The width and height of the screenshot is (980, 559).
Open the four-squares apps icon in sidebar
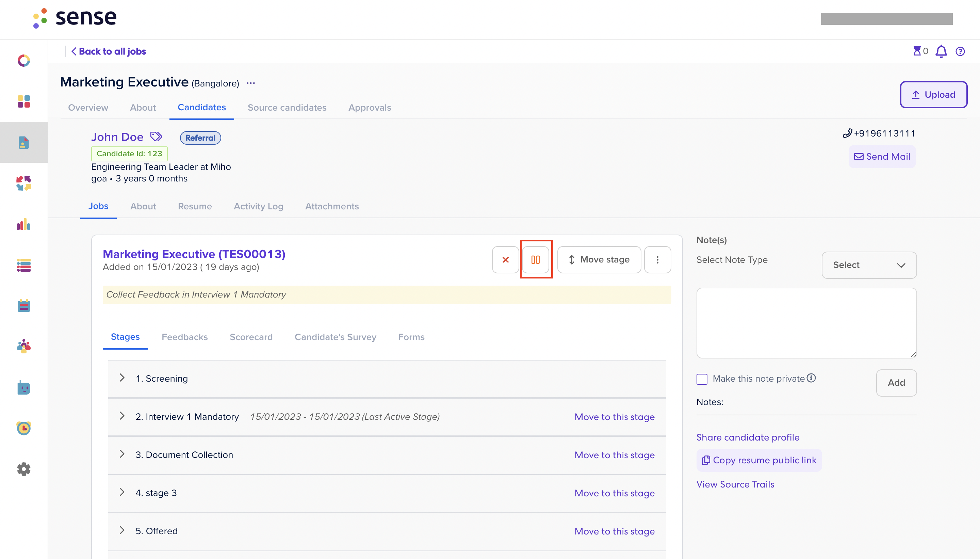[24, 101]
